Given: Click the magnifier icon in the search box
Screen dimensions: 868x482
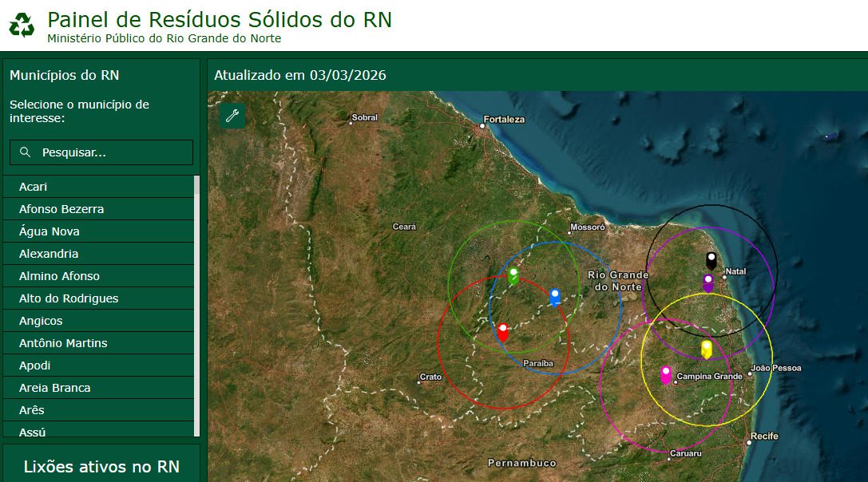Looking at the screenshot, I should pos(25,152).
